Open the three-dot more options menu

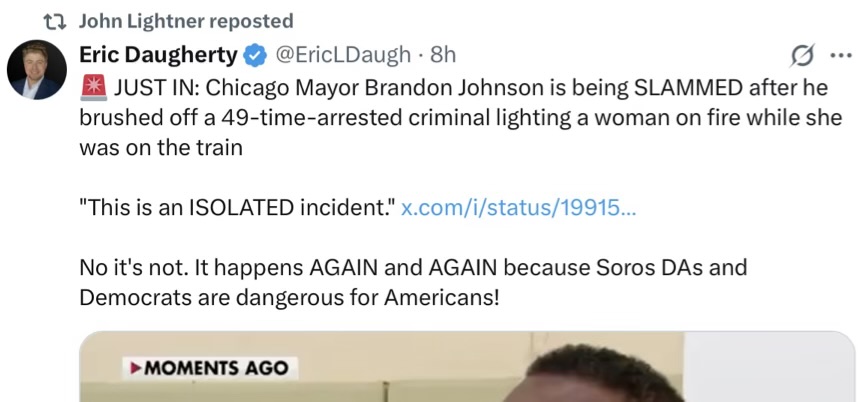[x=840, y=55]
